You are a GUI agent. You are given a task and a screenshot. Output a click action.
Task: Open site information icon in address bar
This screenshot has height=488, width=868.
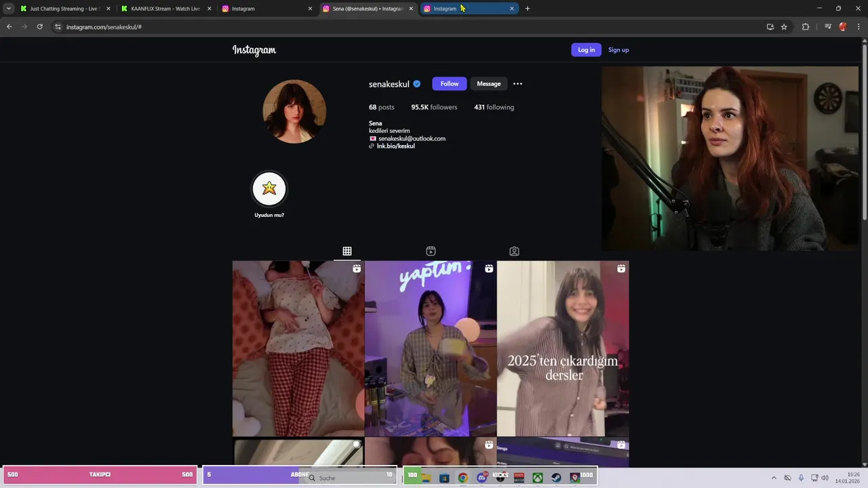click(x=58, y=26)
